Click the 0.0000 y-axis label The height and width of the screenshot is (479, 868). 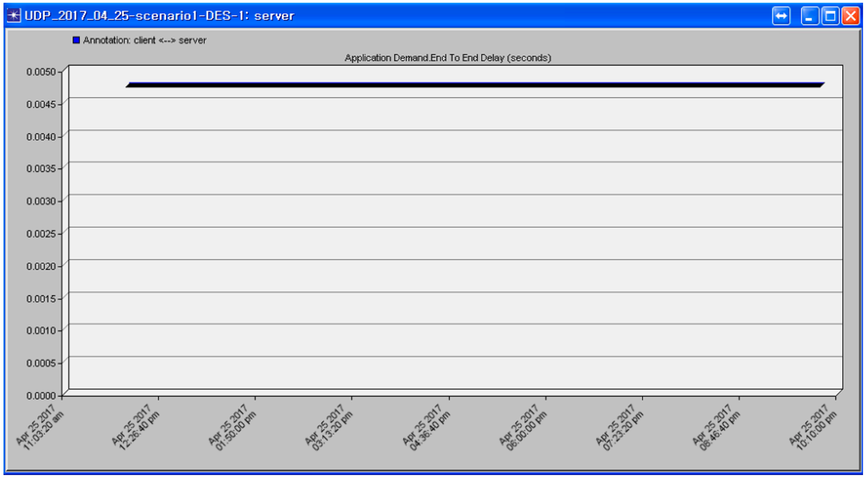pos(41,395)
